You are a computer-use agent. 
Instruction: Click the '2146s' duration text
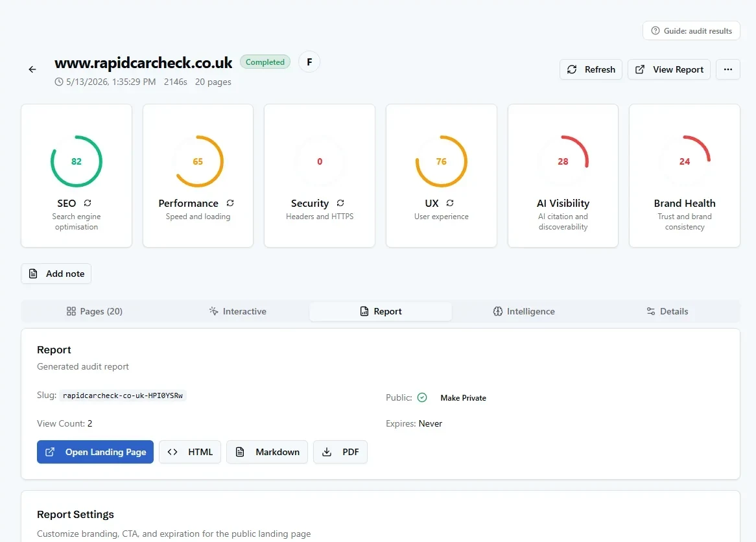tap(176, 82)
